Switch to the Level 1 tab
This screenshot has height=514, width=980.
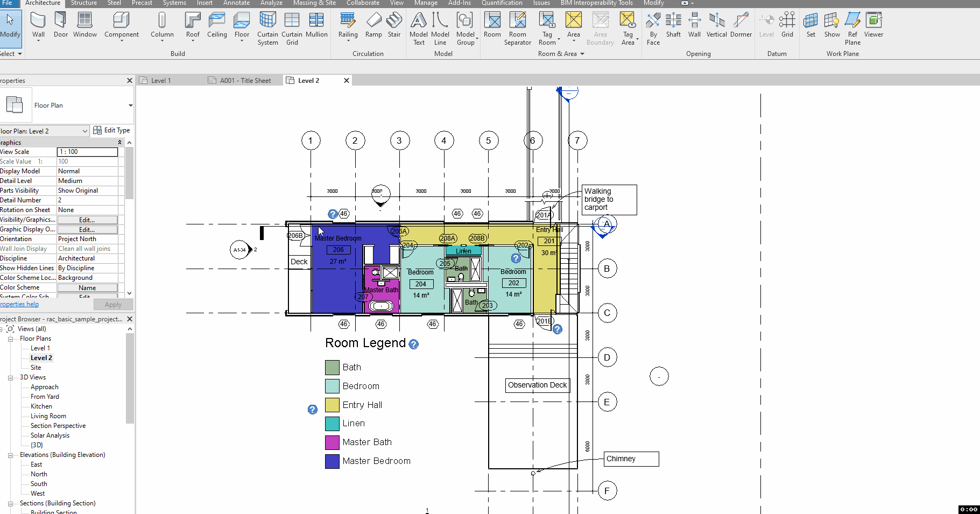pyautogui.click(x=160, y=80)
